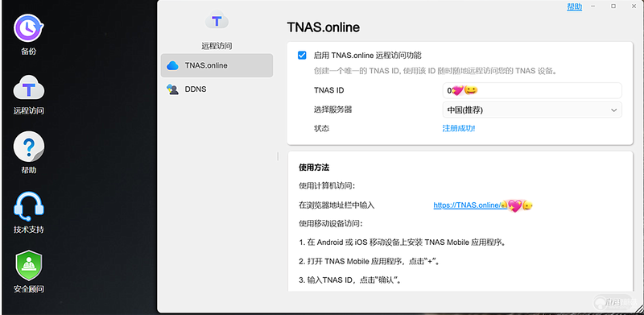Image resolution: width=644 pixels, height=315 pixels.
Task: Toggle the 启用 TNAS.online 远程访问功能 checkbox
Action: (302, 55)
